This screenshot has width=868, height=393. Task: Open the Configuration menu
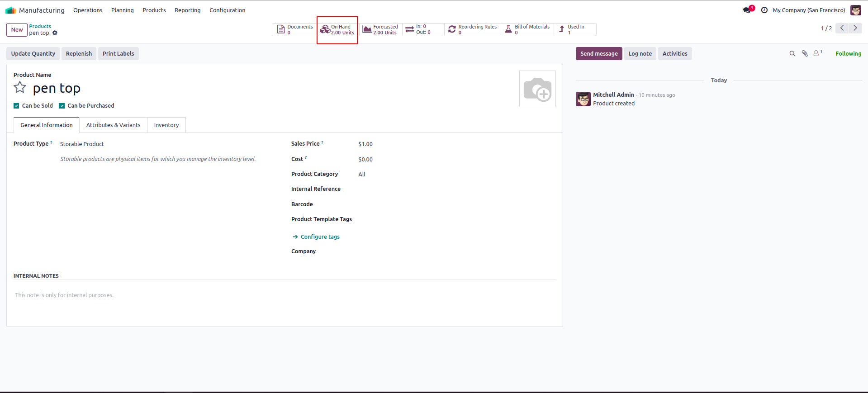click(228, 10)
